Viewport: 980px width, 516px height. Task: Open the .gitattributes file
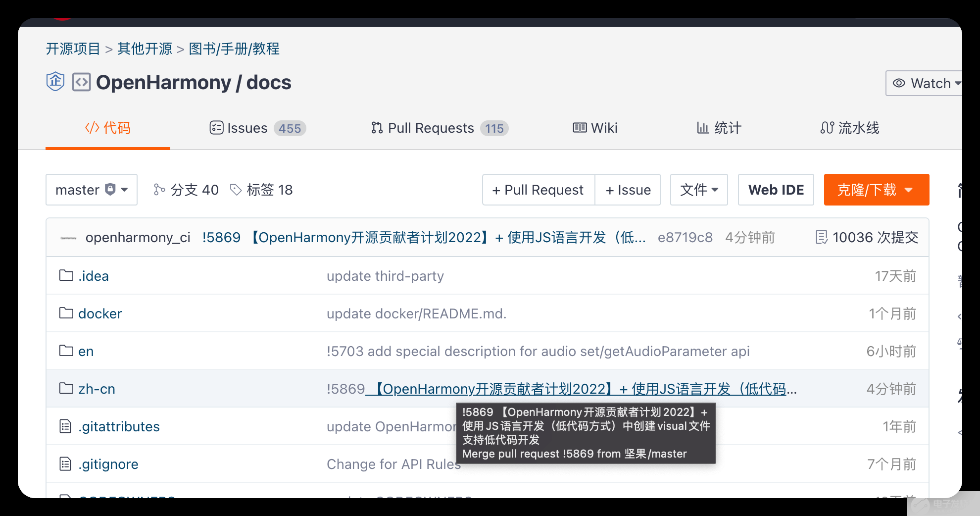119,426
